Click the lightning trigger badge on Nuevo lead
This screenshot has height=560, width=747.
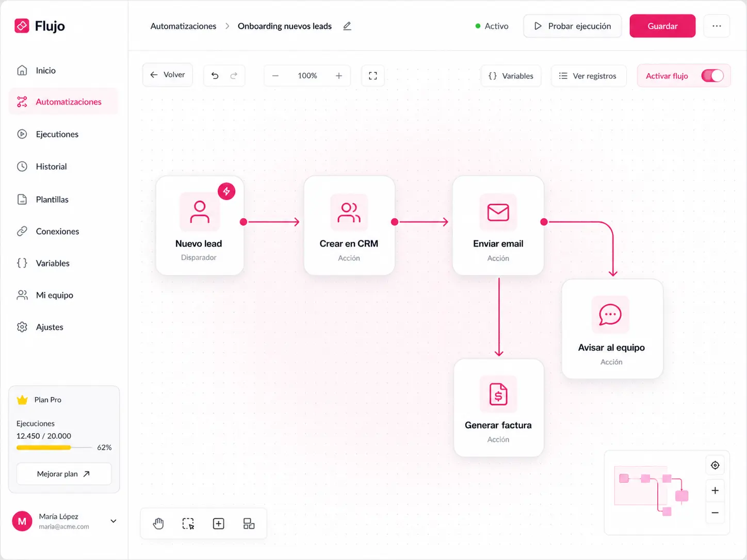[226, 191]
